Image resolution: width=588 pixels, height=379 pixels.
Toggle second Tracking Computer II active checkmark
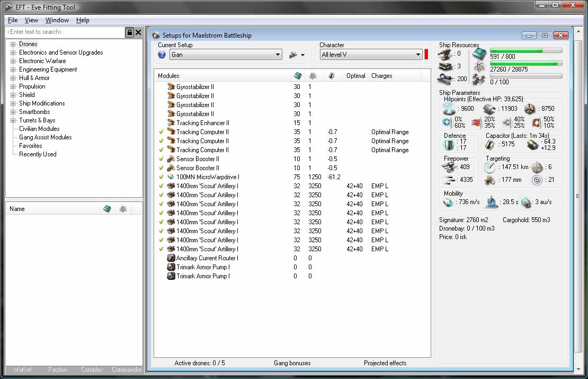161,140
